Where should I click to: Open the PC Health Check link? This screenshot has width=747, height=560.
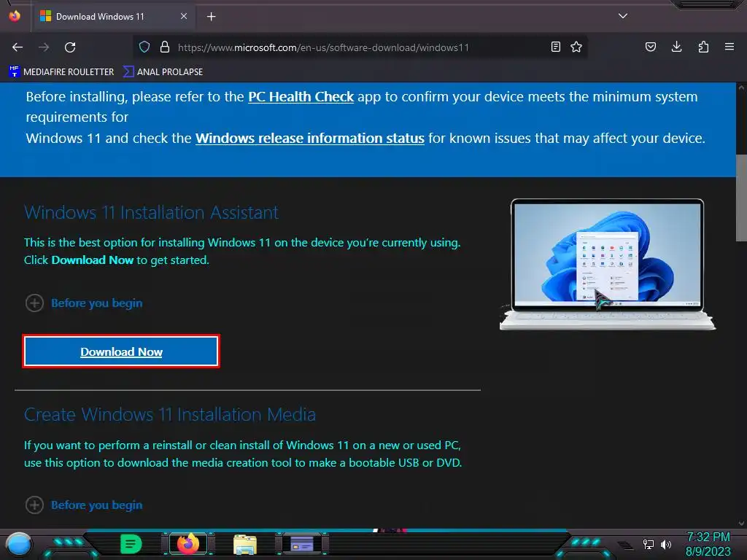point(301,97)
